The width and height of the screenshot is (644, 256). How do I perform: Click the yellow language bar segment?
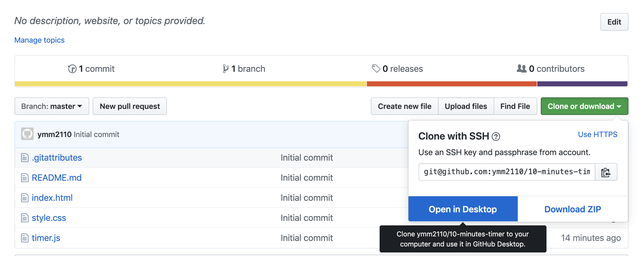(191, 84)
